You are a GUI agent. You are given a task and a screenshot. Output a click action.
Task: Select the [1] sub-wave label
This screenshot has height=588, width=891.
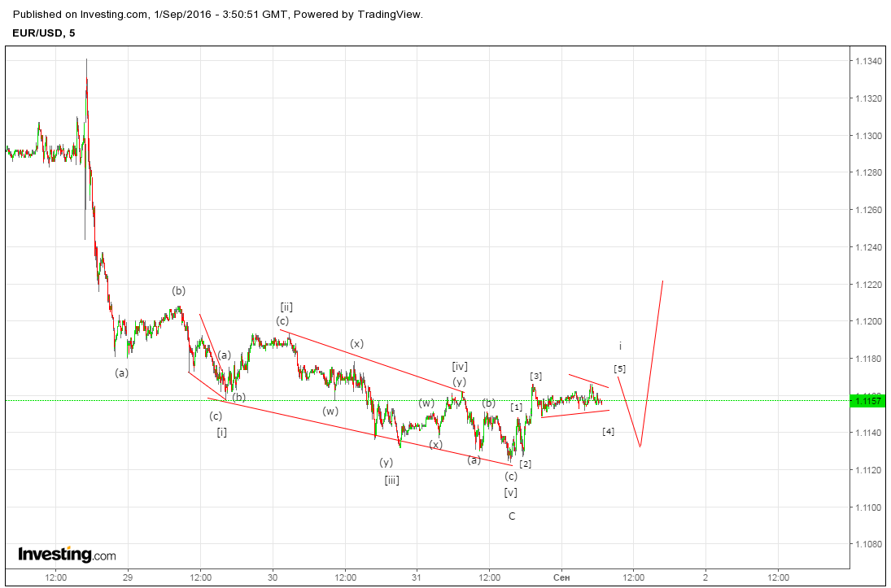[516, 407]
